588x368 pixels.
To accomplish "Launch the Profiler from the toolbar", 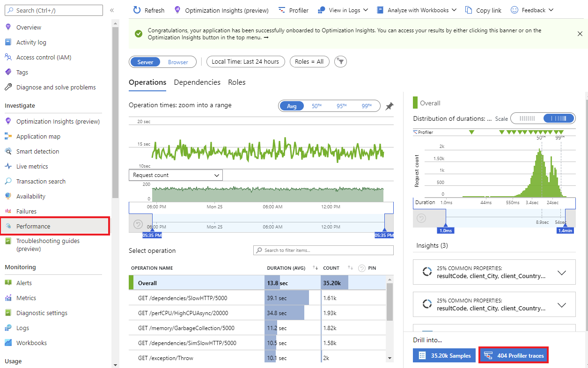I will coord(294,10).
